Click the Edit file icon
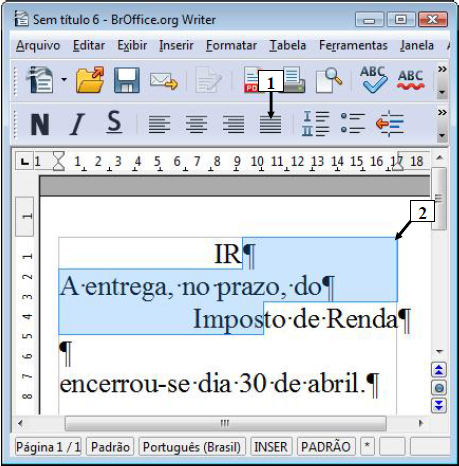Image resolution: width=459 pixels, height=466 pixels. pos(209,80)
